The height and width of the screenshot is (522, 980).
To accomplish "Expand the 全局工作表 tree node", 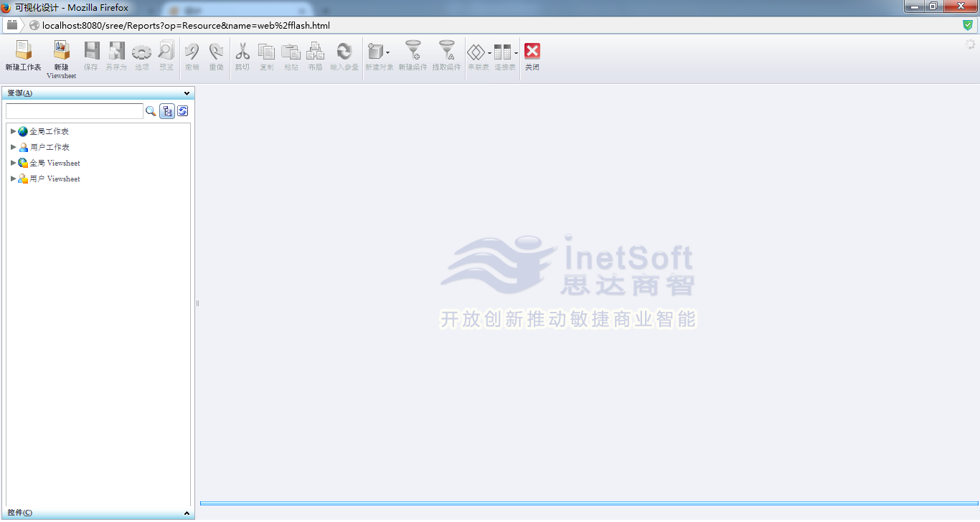I will [x=13, y=131].
